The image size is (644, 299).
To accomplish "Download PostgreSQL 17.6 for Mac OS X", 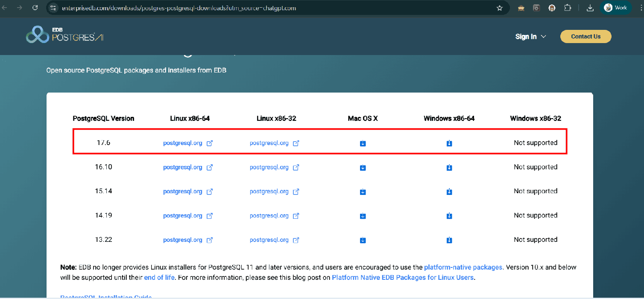I will coord(363,143).
